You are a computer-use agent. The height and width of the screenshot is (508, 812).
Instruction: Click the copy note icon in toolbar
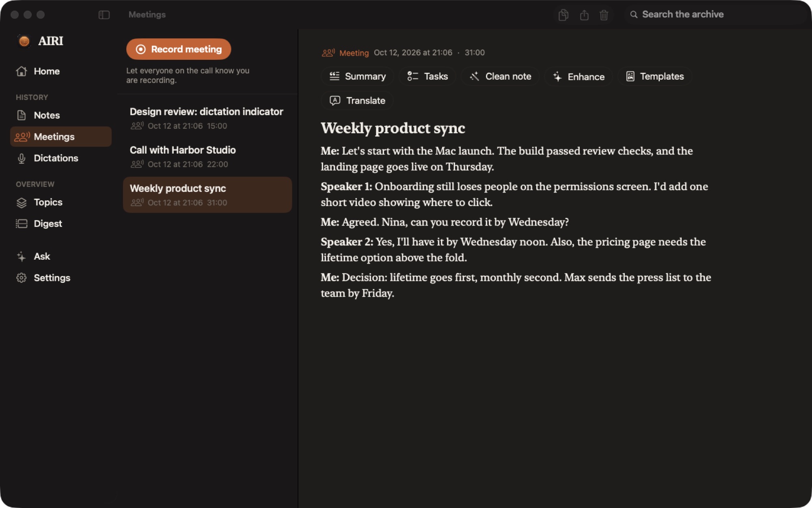point(563,15)
